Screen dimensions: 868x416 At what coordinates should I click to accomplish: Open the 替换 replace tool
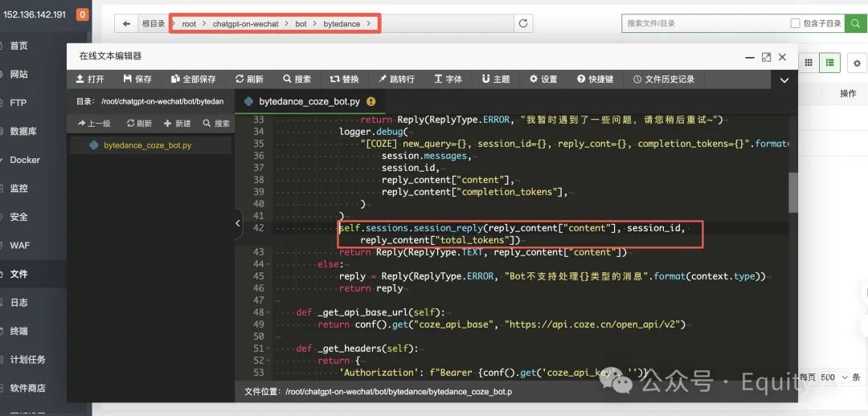point(344,80)
